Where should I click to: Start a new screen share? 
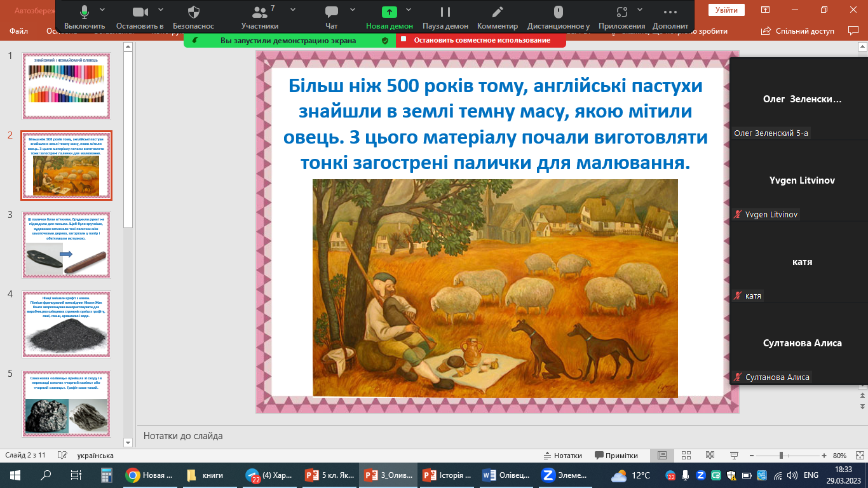(389, 17)
